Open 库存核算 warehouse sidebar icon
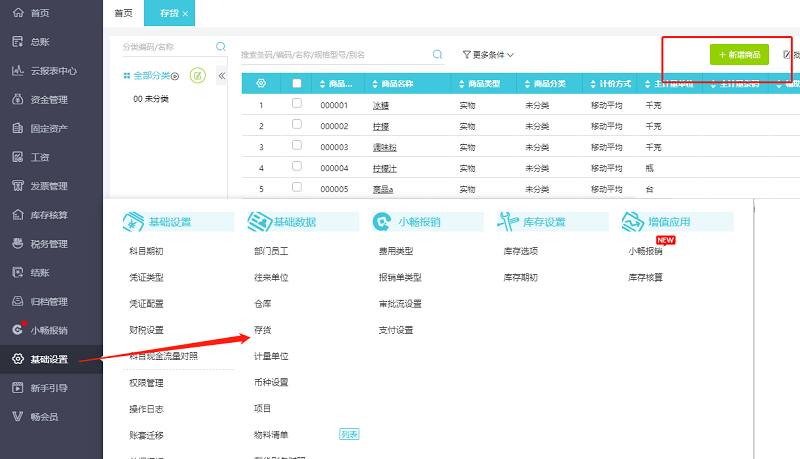The width and height of the screenshot is (800, 459). (18, 215)
